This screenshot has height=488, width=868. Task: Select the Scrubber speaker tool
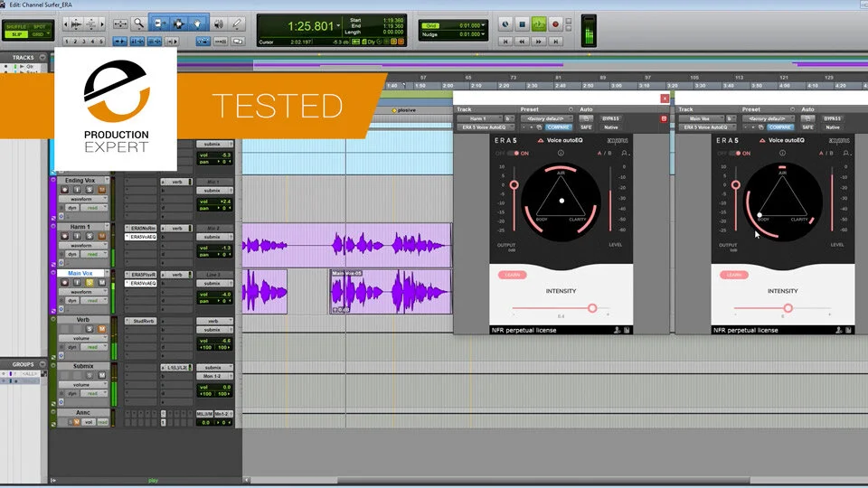click(219, 23)
